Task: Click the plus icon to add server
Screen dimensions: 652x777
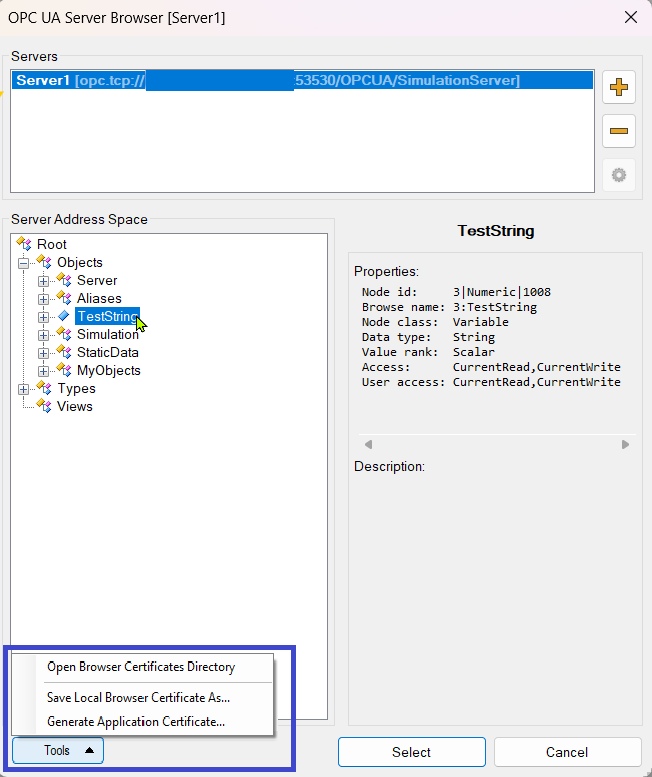Action: pyautogui.click(x=619, y=87)
